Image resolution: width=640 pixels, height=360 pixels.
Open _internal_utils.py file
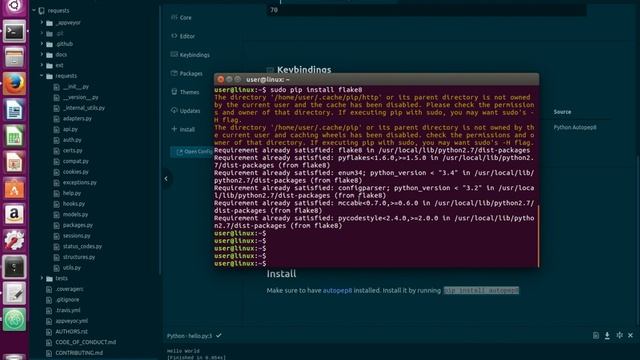84,108
